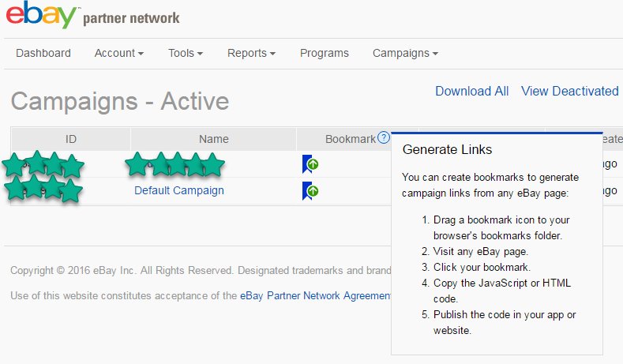Click the View Deactivated link
This screenshot has height=364, width=623.
point(570,91)
